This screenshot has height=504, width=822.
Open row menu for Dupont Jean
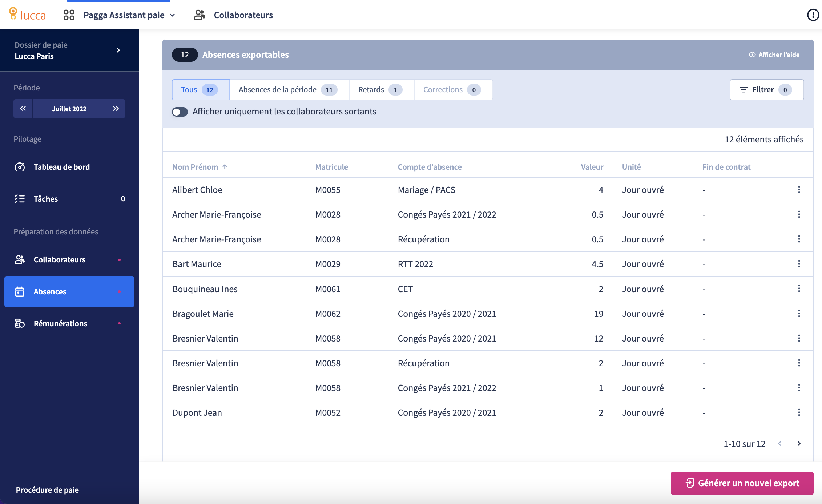[799, 412]
